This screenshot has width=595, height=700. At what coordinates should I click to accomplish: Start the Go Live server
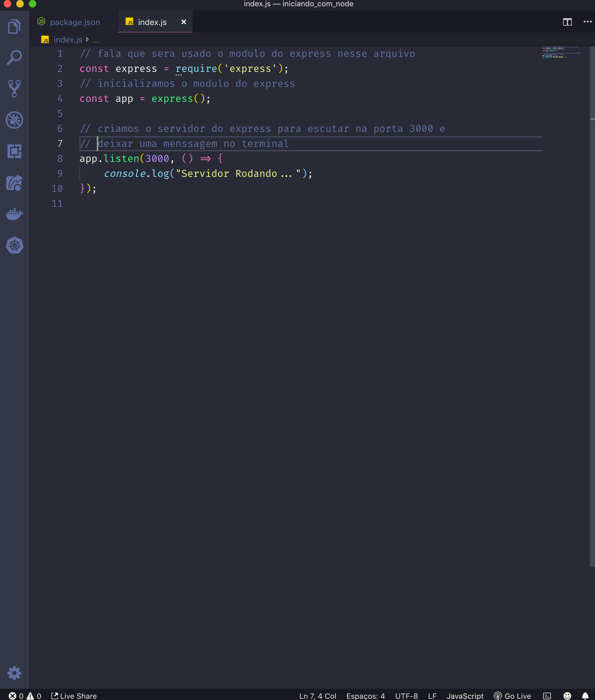pyautogui.click(x=513, y=696)
